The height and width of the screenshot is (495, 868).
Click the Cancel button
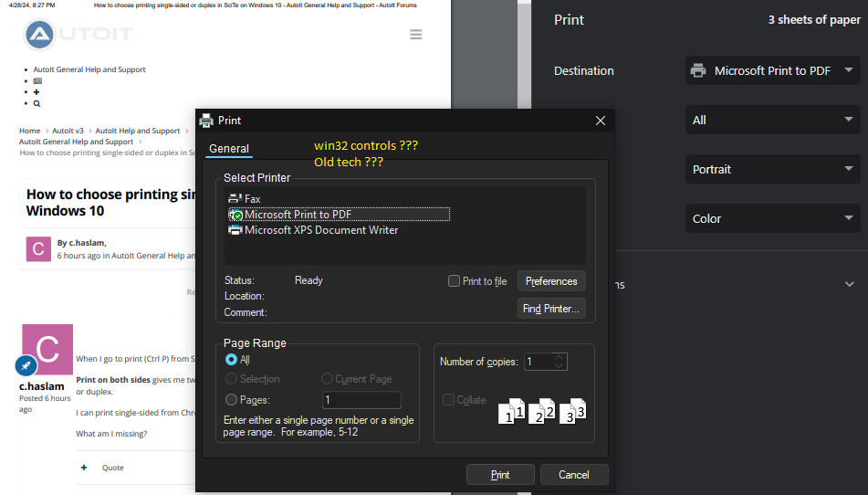(x=574, y=475)
